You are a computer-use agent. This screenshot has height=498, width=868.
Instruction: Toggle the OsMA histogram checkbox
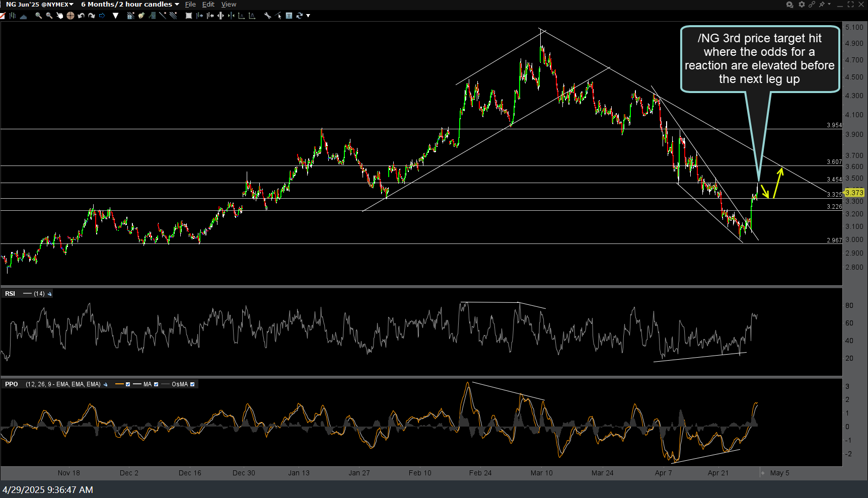(192, 384)
